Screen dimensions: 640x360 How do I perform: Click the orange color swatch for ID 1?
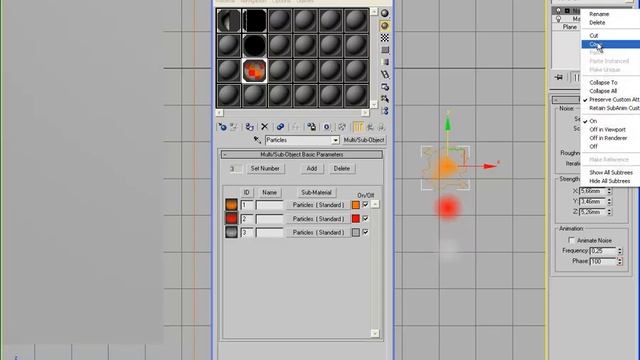pos(356,205)
